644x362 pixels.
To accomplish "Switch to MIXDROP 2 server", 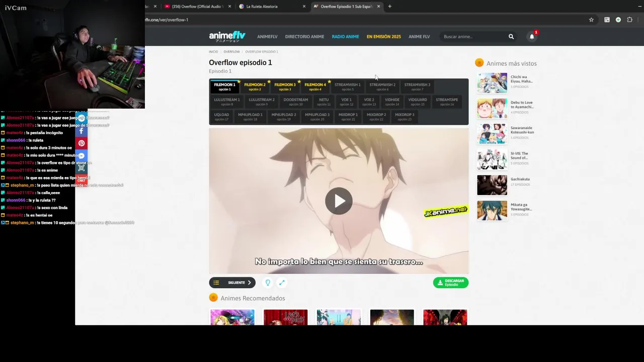I will point(376,117).
